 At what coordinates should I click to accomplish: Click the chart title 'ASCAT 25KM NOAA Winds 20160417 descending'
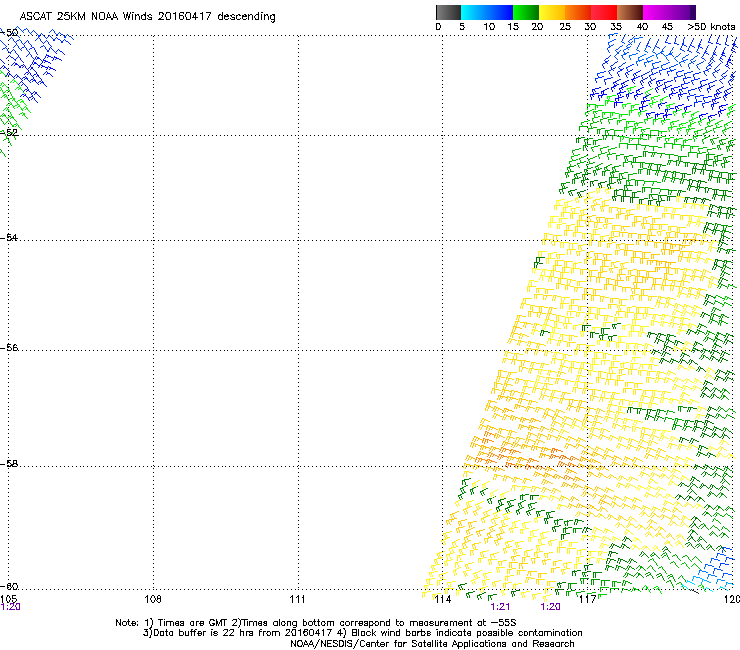coord(147,17)
